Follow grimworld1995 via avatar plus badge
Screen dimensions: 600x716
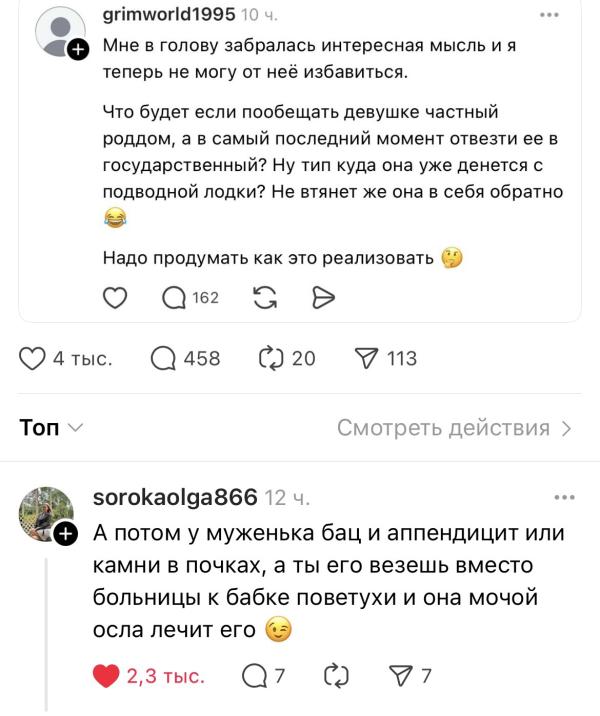tap(78, 46)
